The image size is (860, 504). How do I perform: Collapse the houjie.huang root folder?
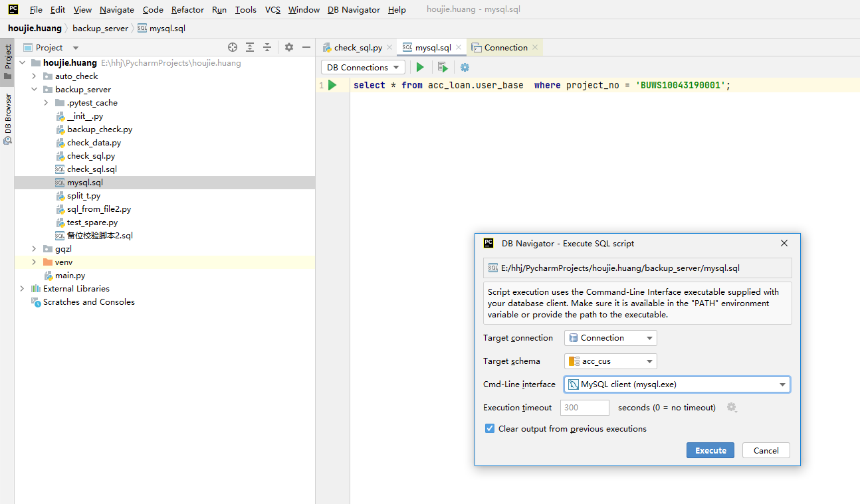[x=22, y=63]
